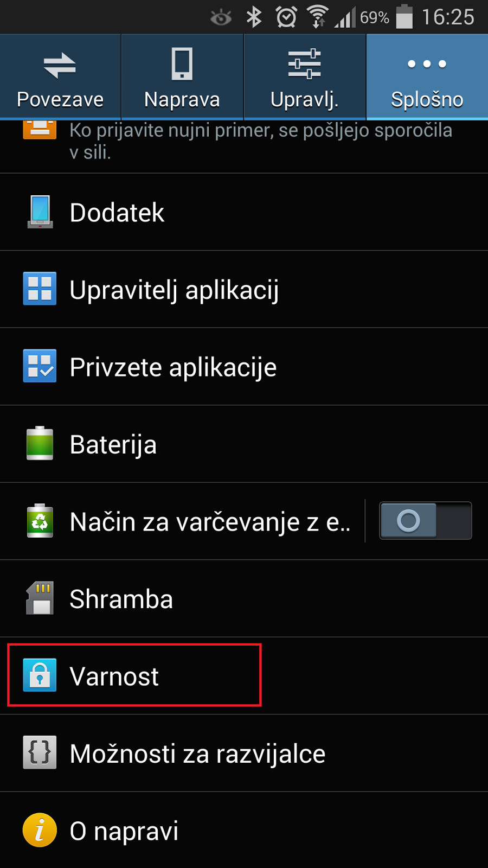
Task: Tap the Dodatek dock icon
Action: 40,212
